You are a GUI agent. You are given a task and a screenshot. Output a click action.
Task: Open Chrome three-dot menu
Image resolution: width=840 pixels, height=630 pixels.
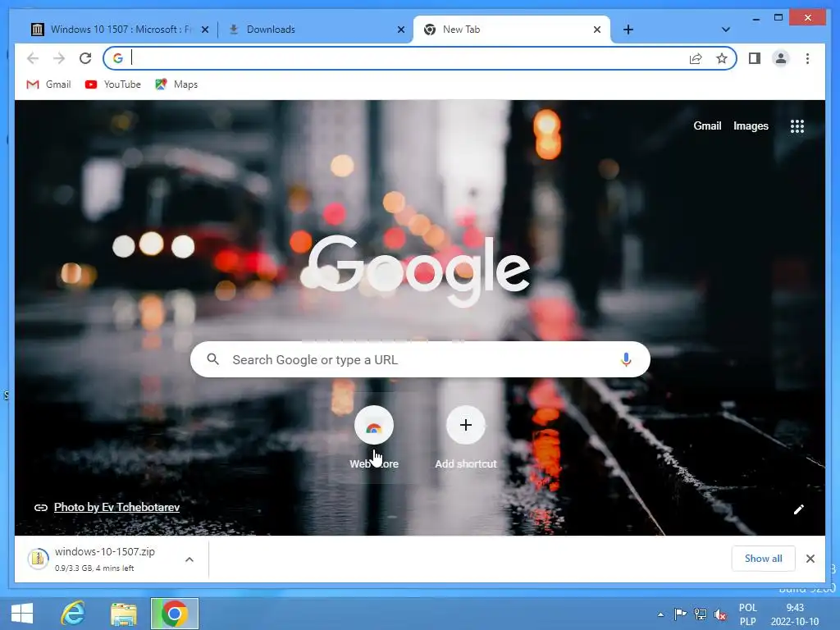point(807,58)
